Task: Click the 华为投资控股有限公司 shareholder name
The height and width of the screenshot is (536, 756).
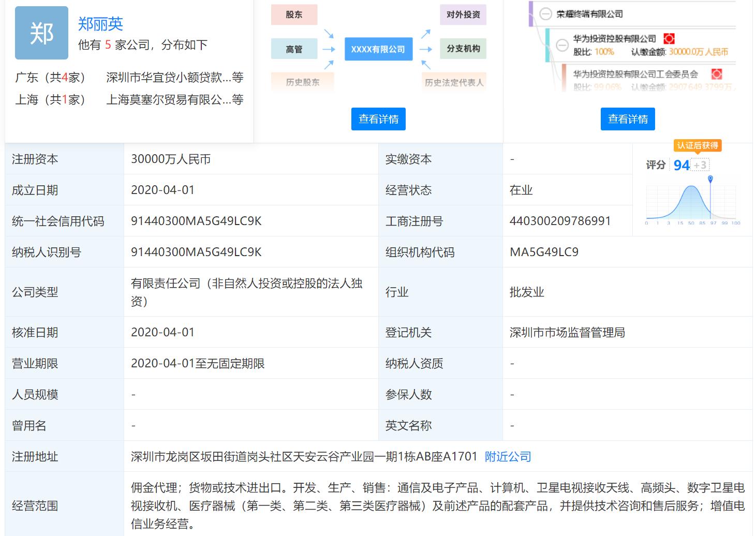Action: click(x=615, y=39)
